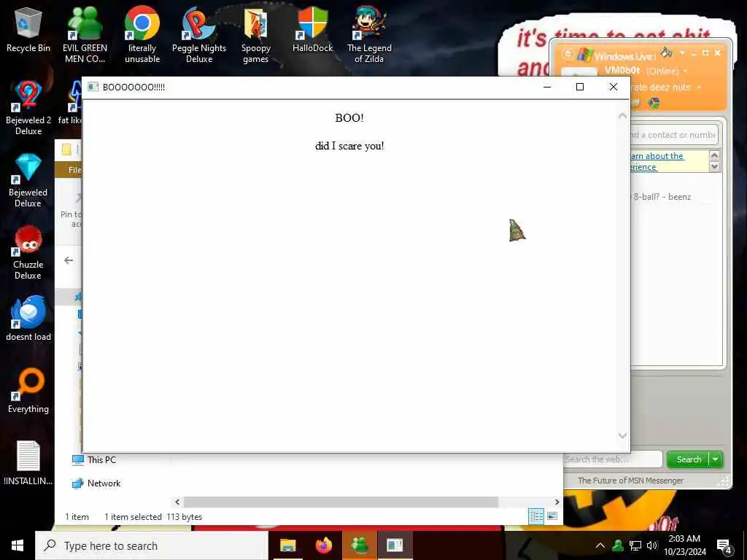747x560 pixels.
Task: Launch the Everything search shortcut
Action: pyautogui.click(x=28, y=391)
